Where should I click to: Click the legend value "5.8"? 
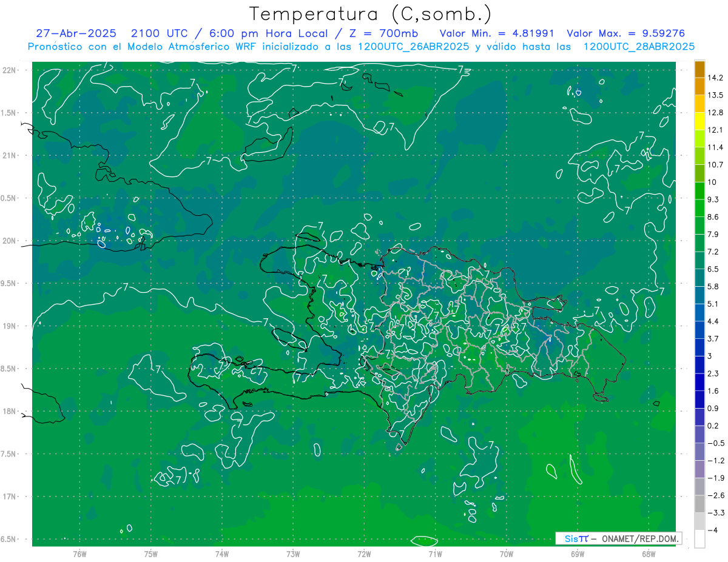[714, 286]
